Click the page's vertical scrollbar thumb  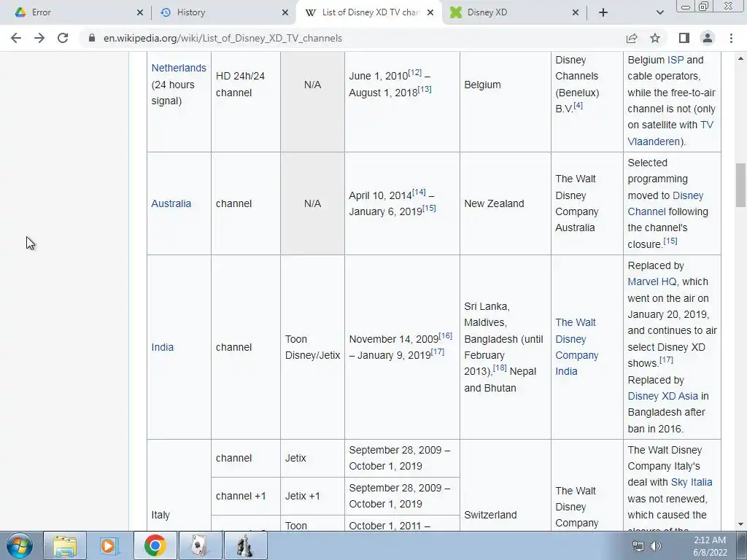(740, 184)
